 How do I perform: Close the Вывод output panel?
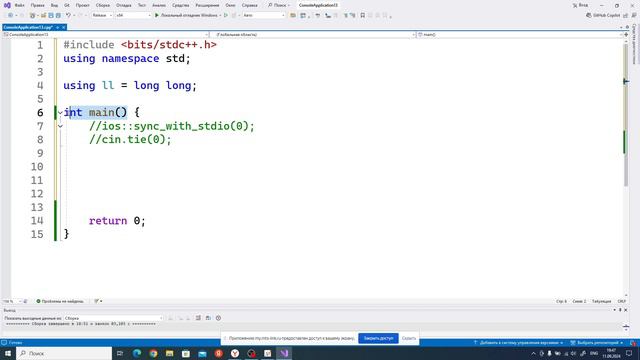point(626,310)
